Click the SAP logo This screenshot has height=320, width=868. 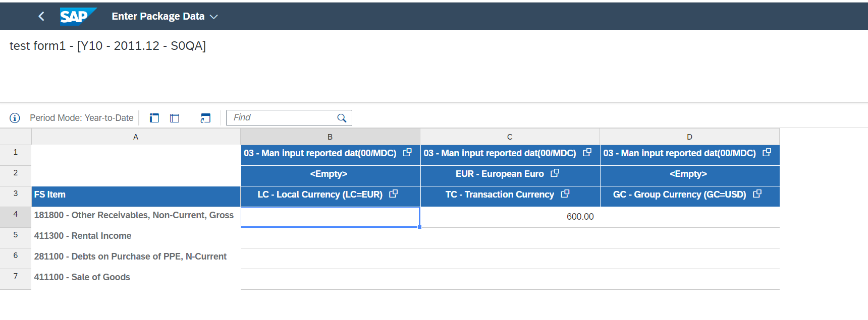click(x=77, y=16)
